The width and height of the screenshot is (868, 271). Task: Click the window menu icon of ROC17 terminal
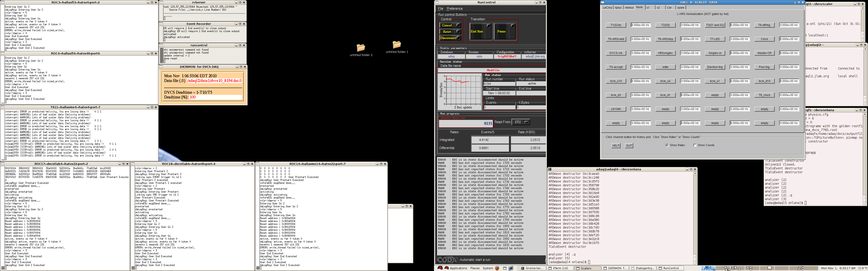pyautogui.click(x=3, y=164)
